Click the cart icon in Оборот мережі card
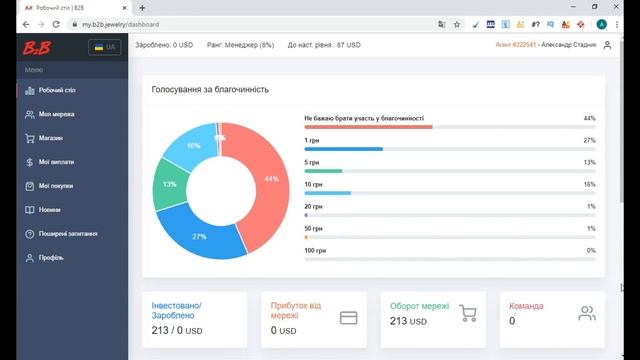This screenshot has width=640, height=360. tap(468, 313)
